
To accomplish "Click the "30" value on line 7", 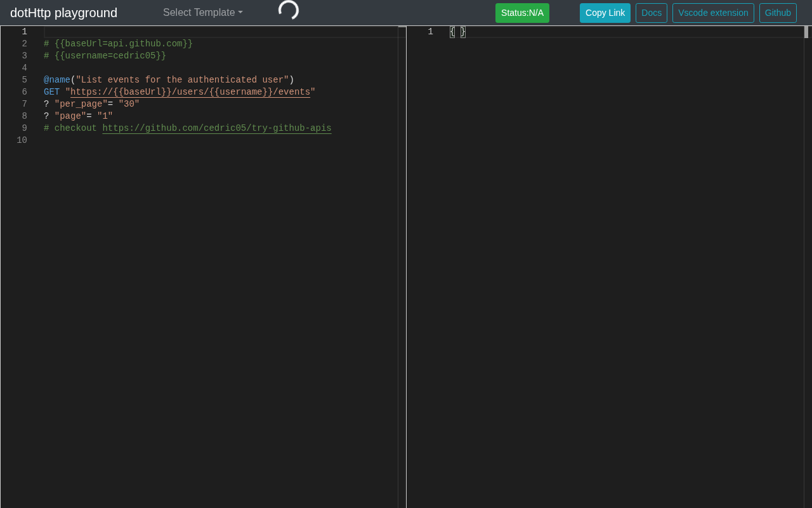I will point(129,104).
